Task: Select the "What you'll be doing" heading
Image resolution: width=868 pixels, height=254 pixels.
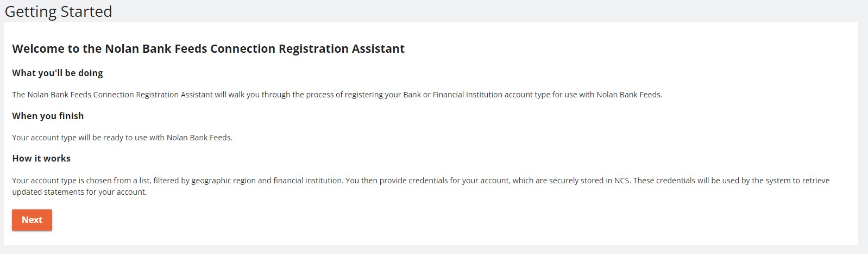Action: click(58, 73)
